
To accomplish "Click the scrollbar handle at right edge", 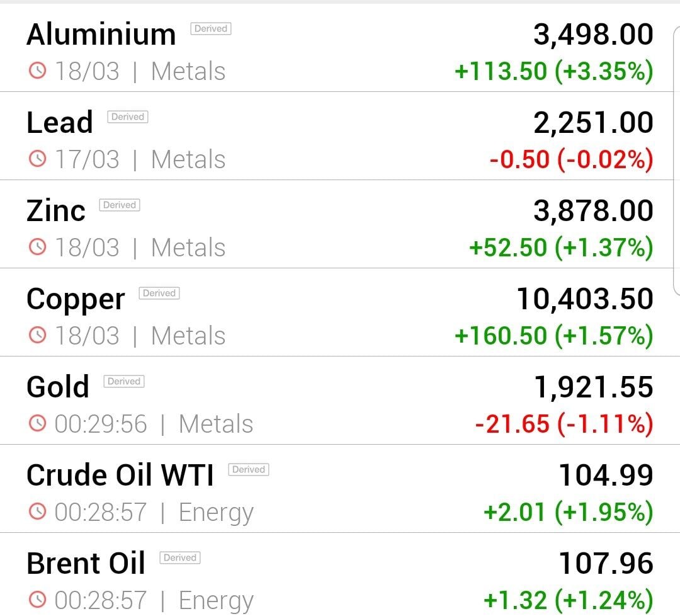I will coord(676,161).
